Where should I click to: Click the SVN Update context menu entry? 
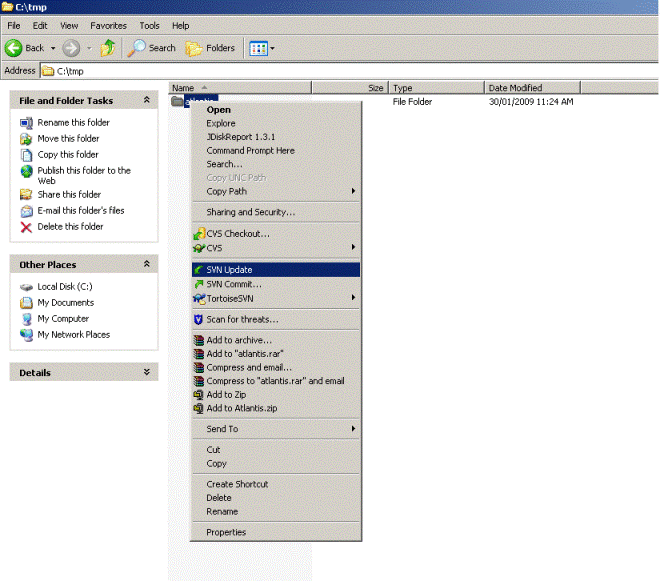click(x=229, y=270)
